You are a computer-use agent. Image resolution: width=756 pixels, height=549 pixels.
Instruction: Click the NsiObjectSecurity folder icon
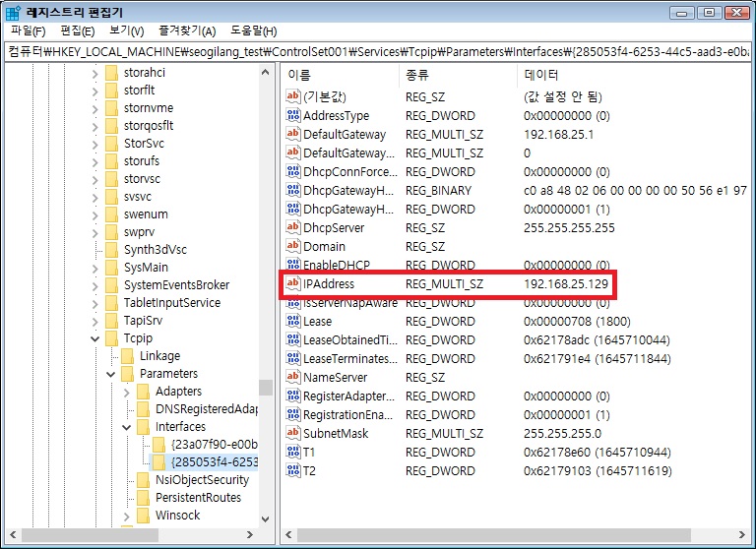(143, 480)
